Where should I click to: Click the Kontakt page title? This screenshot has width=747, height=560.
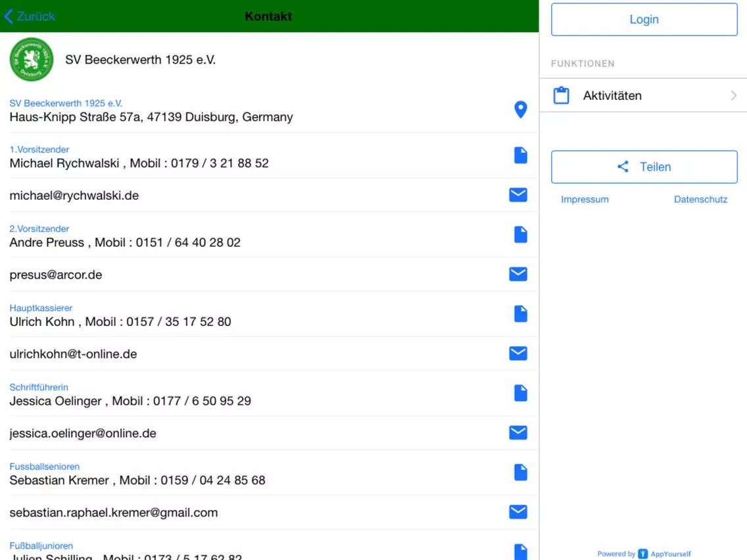(268, 16)
